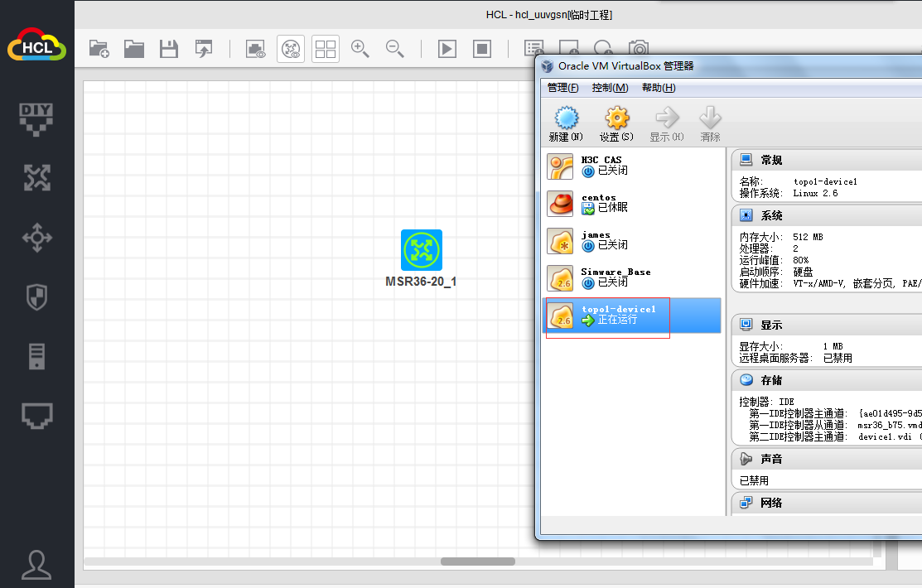Open the 控制(M) menu in VirtualBox

pos(610,88)
